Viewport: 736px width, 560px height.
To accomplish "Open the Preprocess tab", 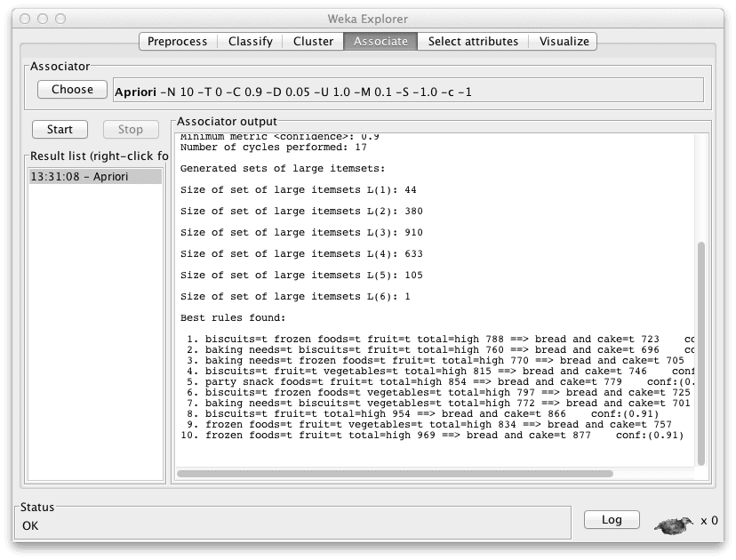I will pyautogui.click(x=178, y=41).
